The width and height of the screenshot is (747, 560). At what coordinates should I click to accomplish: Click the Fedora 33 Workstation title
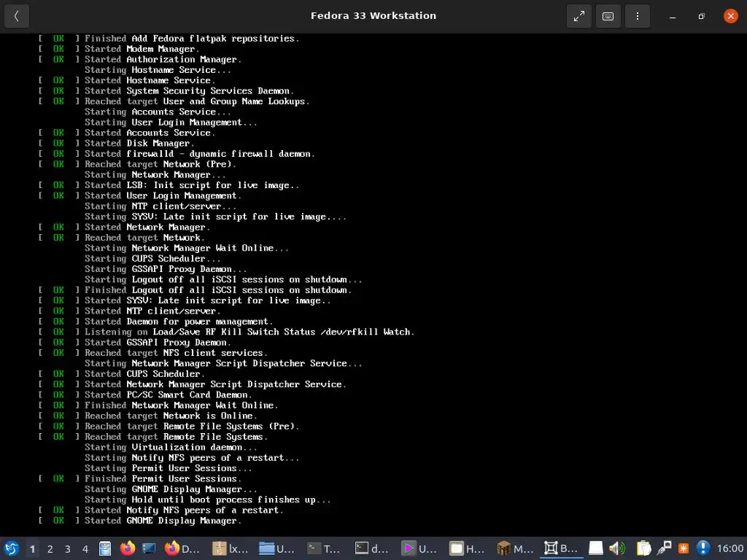point(373,16)
